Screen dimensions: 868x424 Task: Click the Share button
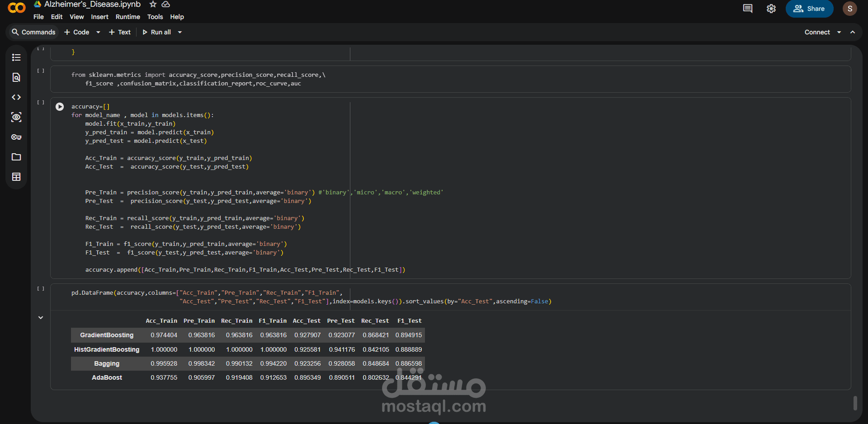809,9
